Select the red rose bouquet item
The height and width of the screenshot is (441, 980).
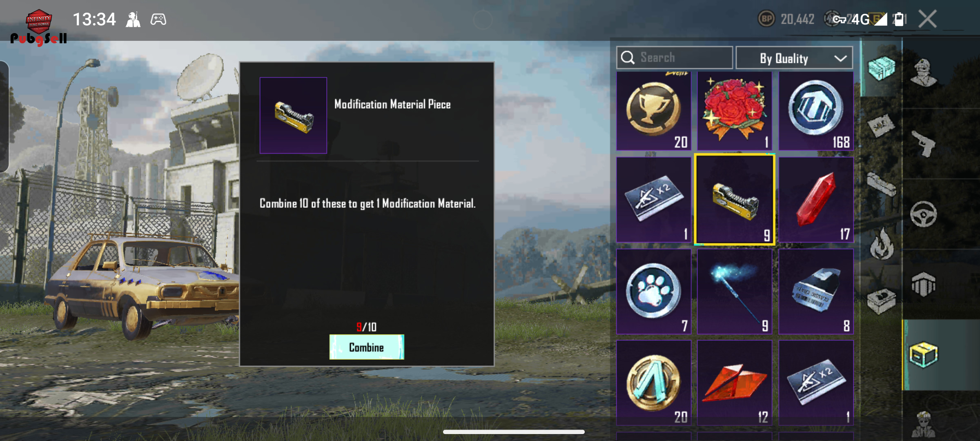[x=735, y=111]
